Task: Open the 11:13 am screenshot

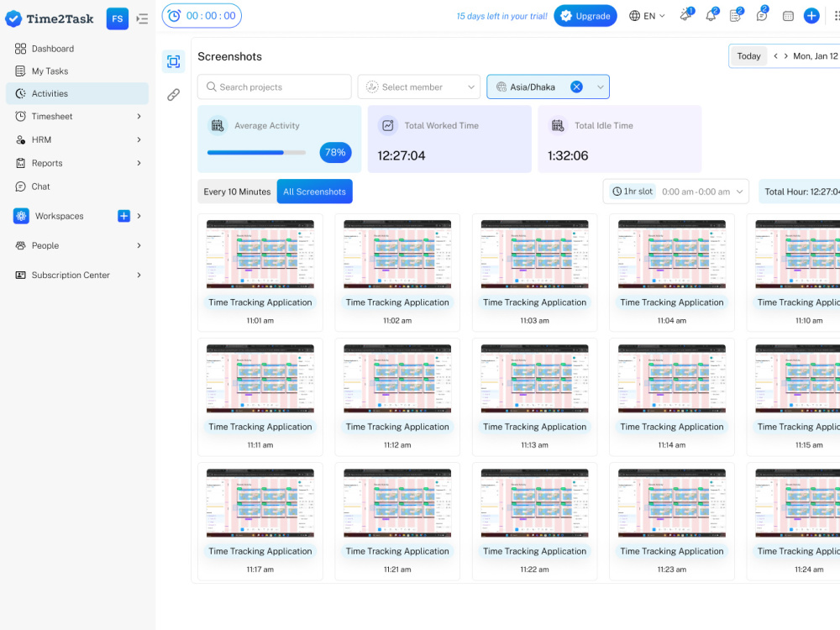Action: click(534, 378)
